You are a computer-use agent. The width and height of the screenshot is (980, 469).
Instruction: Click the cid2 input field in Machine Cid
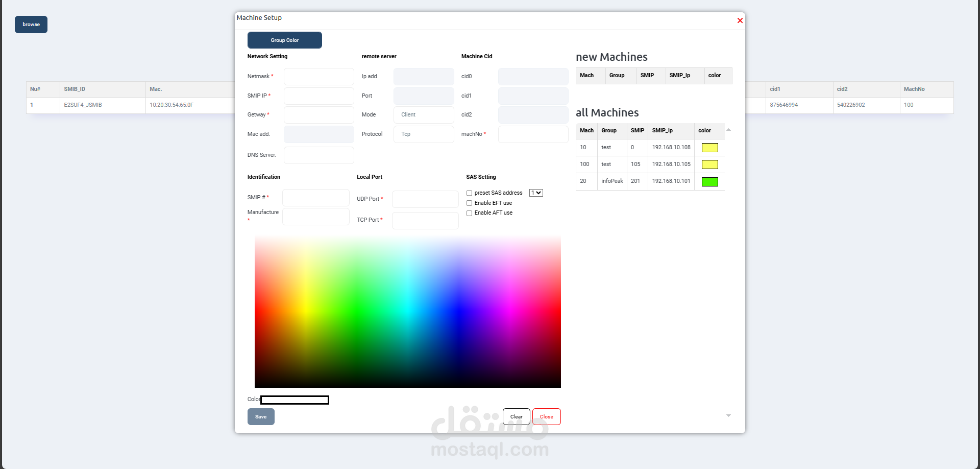click(533, 115)
